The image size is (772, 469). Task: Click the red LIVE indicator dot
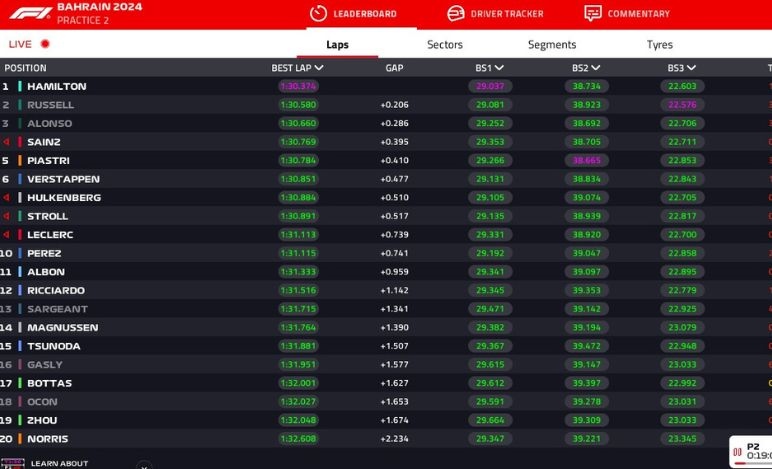click(45, 44)
